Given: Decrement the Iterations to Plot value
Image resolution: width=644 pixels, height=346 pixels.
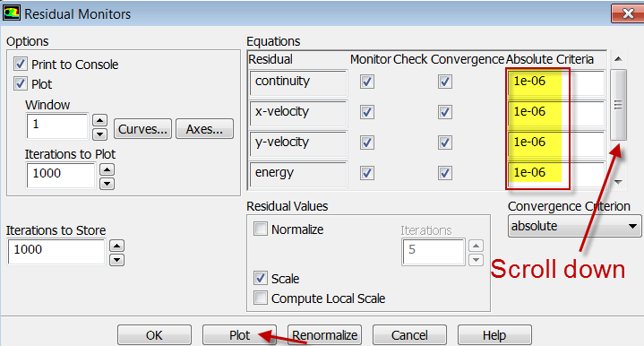Looking at the screenshot, I should tap(107, 183).
